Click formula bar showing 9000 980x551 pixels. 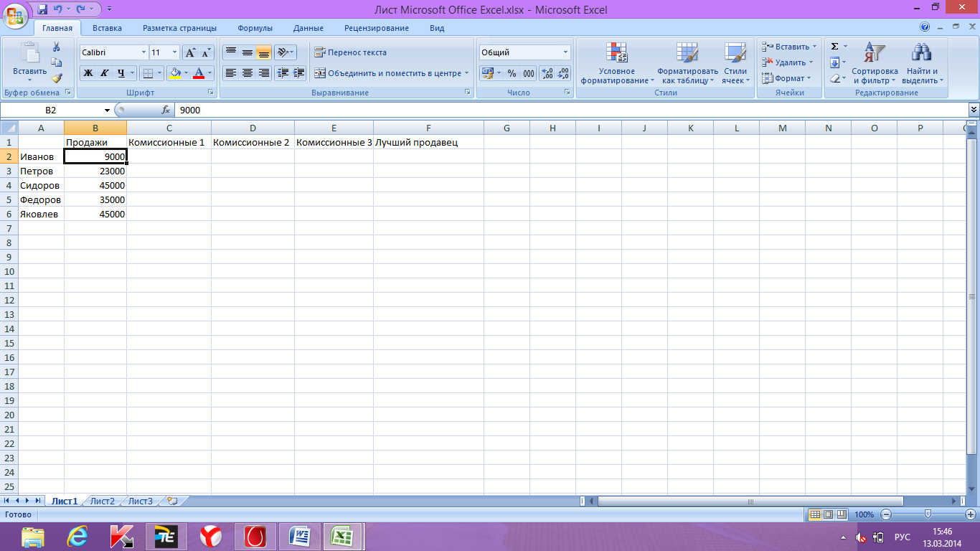[570, 110]
